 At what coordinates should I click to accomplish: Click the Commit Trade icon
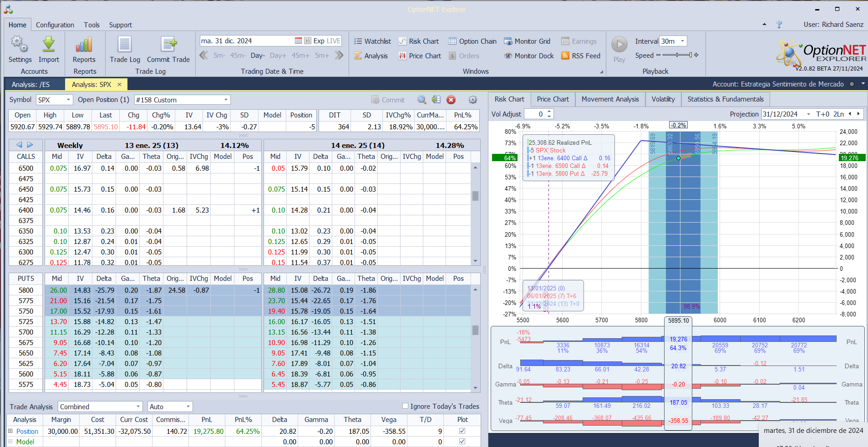[168, 45]
